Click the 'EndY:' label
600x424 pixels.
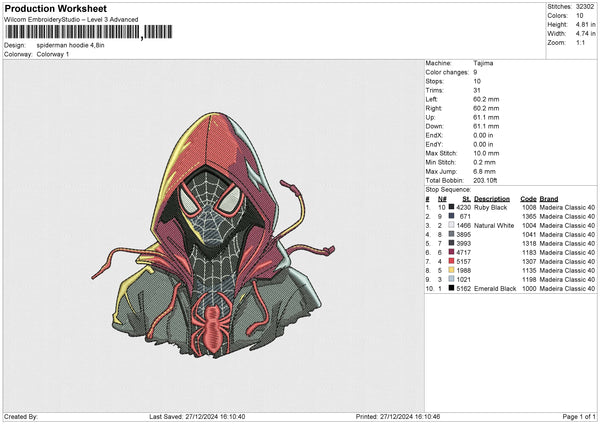click(x=434, y=144)
